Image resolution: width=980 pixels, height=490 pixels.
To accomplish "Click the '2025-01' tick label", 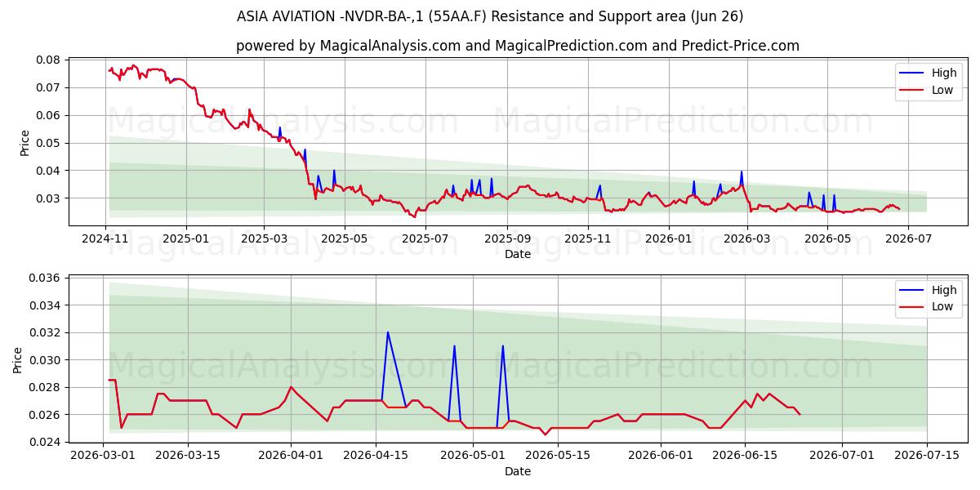I will click(x=186, y=238).
